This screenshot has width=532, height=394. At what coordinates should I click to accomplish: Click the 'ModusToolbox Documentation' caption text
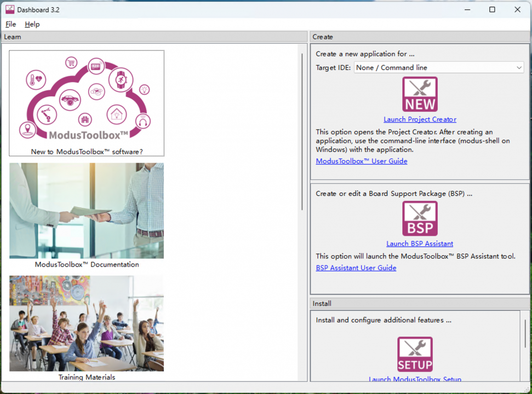pyautogui.click(x=87, y=264)
